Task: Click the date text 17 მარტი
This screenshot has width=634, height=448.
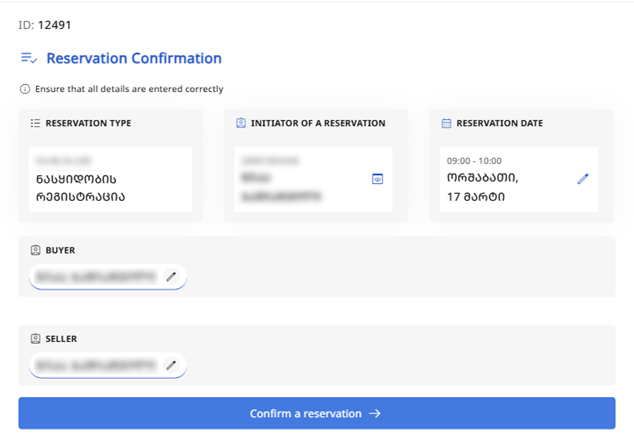Action: coord(476,197)
